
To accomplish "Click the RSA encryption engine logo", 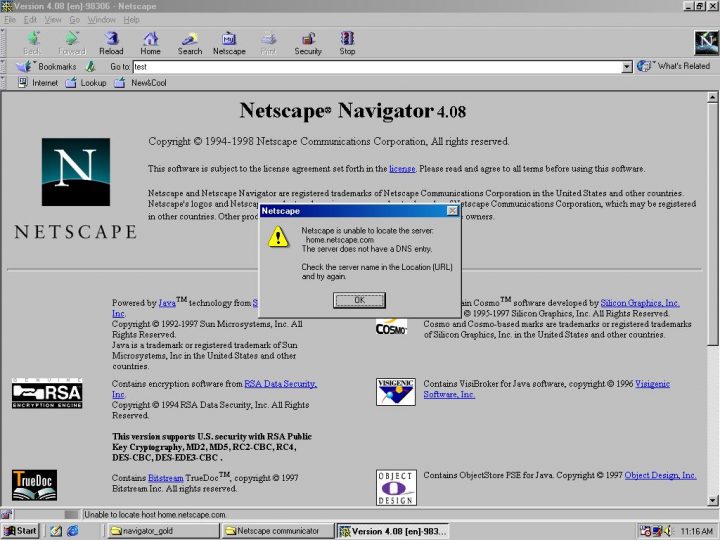I will click(x=47, y=394).
